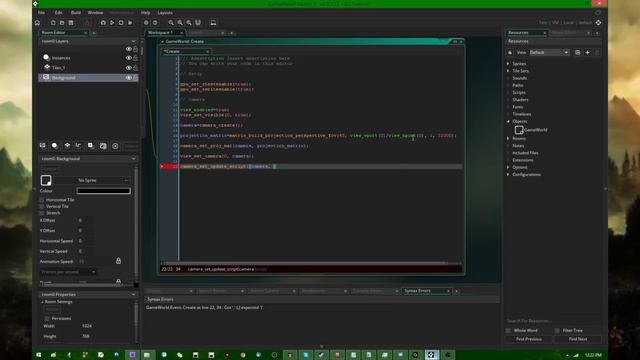Click the magnet icon in the toolbar
Image resolution: width=640 pixels, height=360 pixels.
(x=198, y=23)
